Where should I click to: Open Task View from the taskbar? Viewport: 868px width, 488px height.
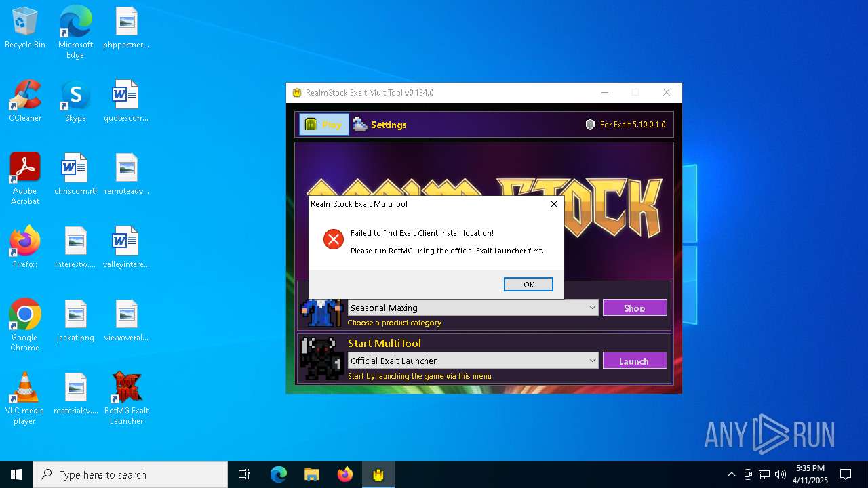pos(244,474)
